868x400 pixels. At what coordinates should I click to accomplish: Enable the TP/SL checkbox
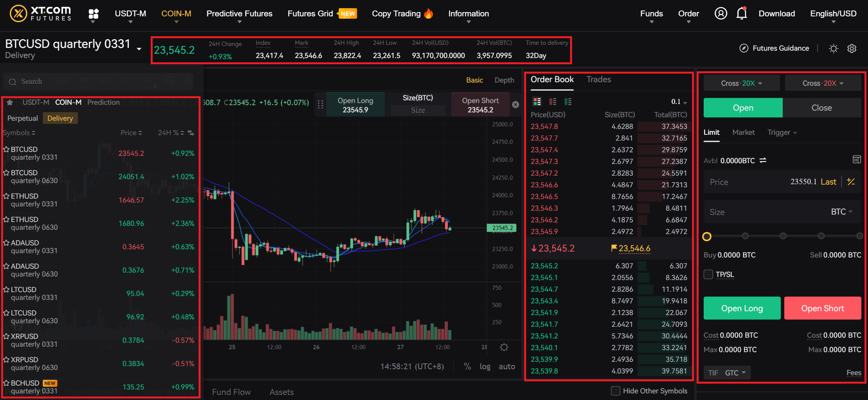(708, 275)
